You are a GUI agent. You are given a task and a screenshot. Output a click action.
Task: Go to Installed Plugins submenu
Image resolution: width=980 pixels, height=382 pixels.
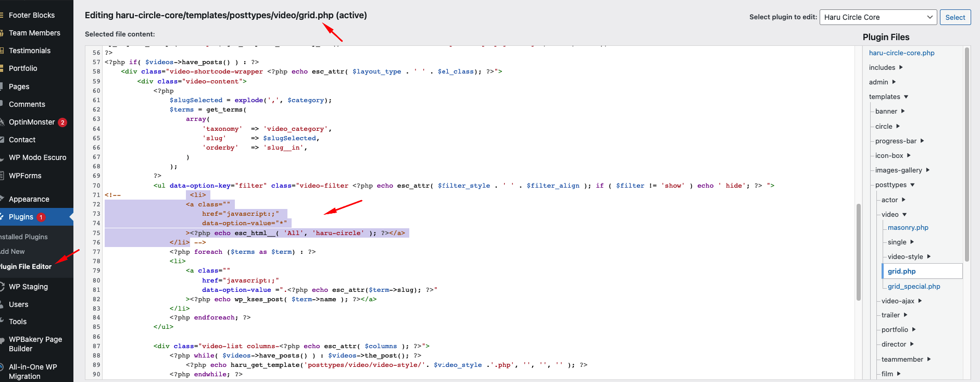[24, 237]
